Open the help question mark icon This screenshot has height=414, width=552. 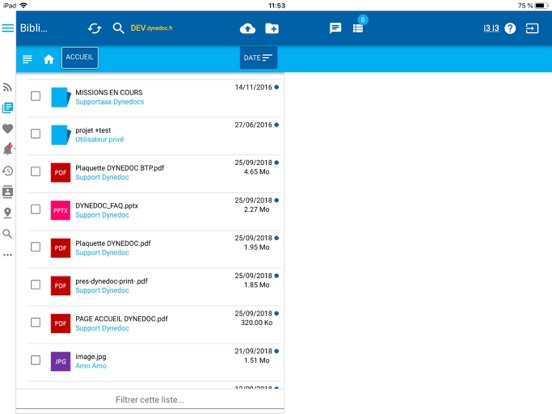(x=510, y=28)
